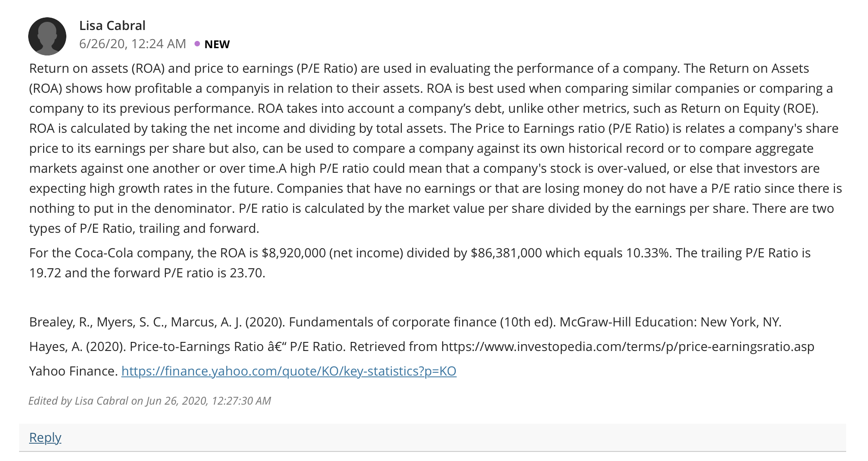Click the $8,920,000 net income figure
Viewport: 868px width, 461px height.
coord(294,253)
